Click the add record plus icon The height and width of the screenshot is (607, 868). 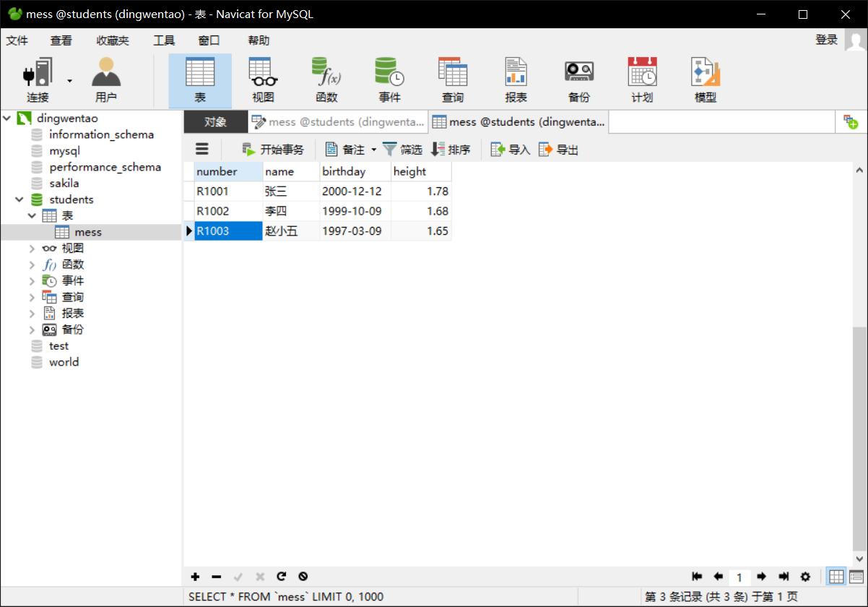click(x=195, y=577)
